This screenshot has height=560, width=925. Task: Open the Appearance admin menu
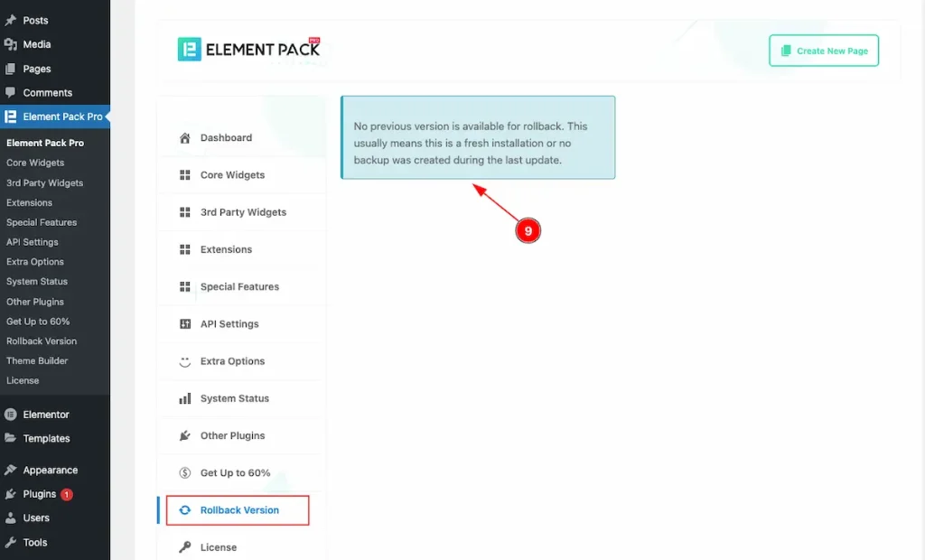click(50, 470)
